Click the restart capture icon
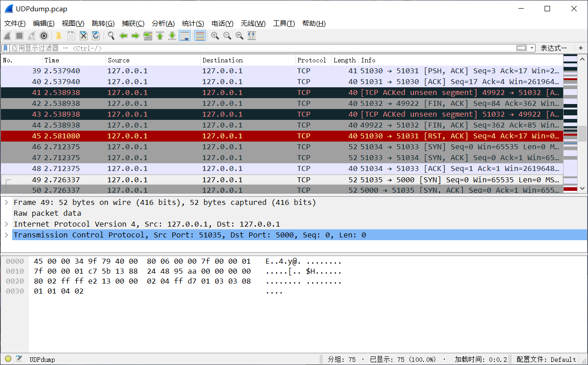This screenshot has height=365, width=588. pyautogui.click(x=32, y=36)
